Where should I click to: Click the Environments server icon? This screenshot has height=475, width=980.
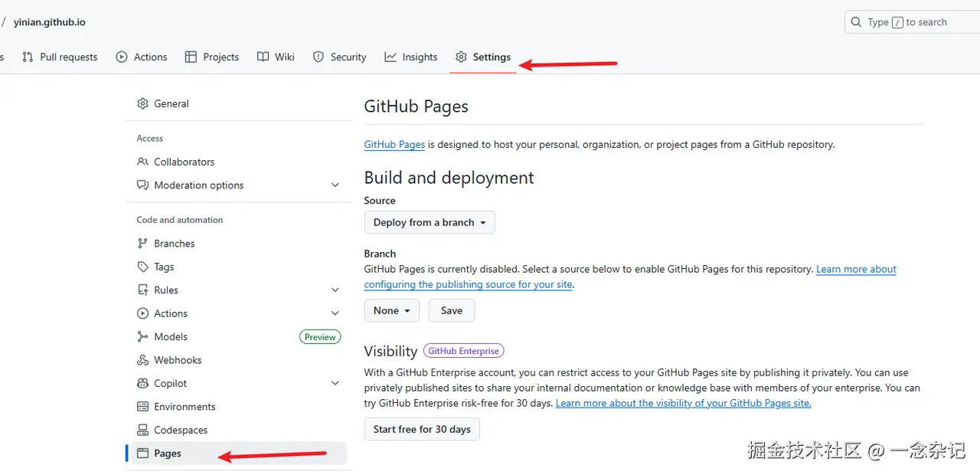click(x=142, y=407)
